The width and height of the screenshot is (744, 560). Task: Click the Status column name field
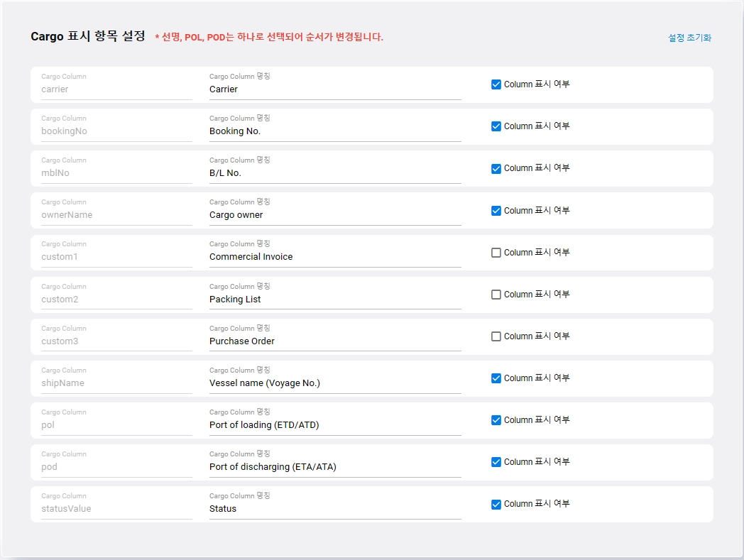click(x=334, y=509)
